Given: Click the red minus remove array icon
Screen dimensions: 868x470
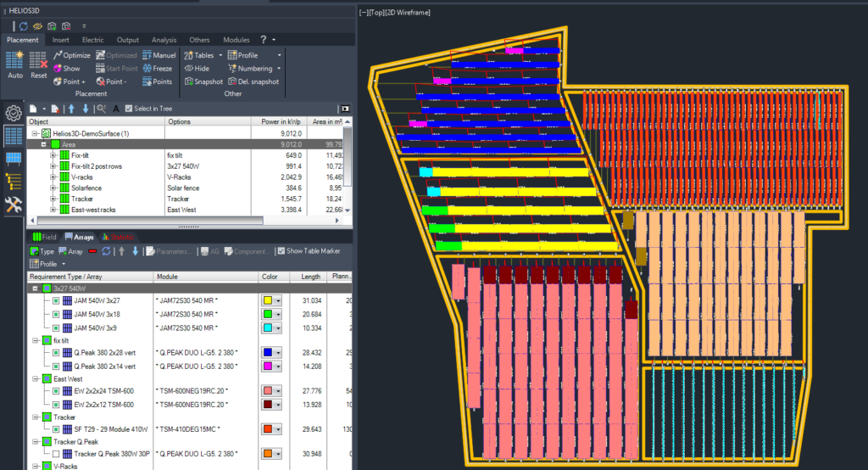Looking at the screenshot, I should [92, 251].
